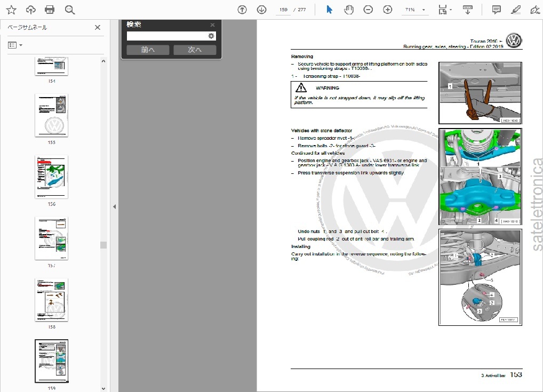
Task: Add bookmark with the star icon
Action: (x=11, y=10)
